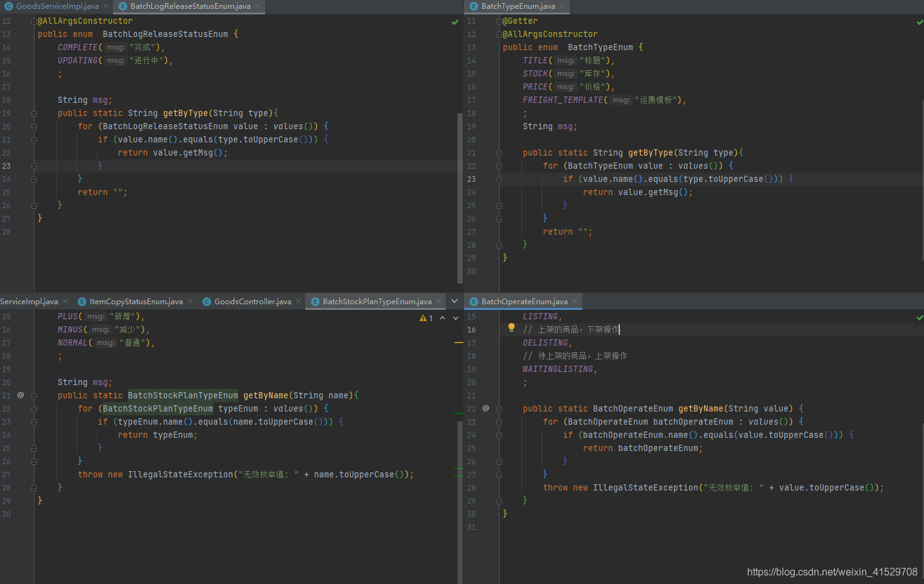Jump to next highlighted problem using down arrow

454,318
